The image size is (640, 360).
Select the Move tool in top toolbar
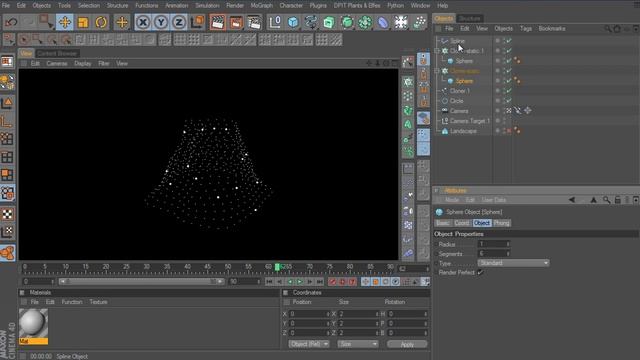coord(65,22)
